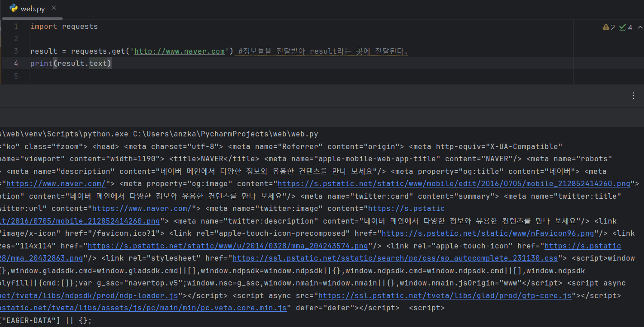The image size is (644, 327).
Task: Open the sp_autocomplete_231130.css stylesheet link
Action: 395,258
